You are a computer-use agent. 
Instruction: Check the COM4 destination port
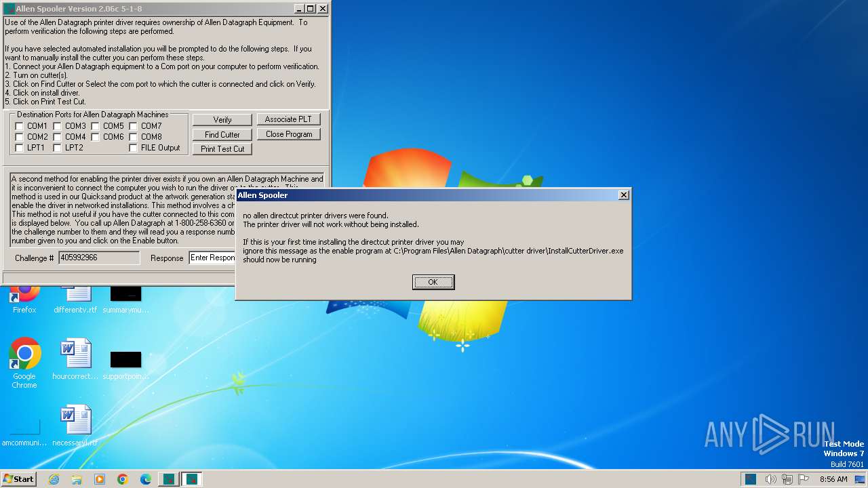(x=57, y=137)
